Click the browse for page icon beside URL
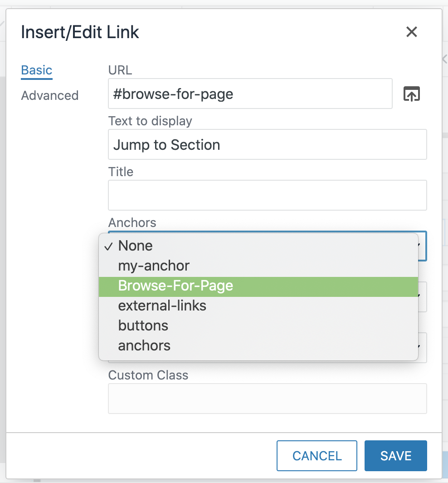The width and height of the screenshot is (448, 483). coord(411,94)
